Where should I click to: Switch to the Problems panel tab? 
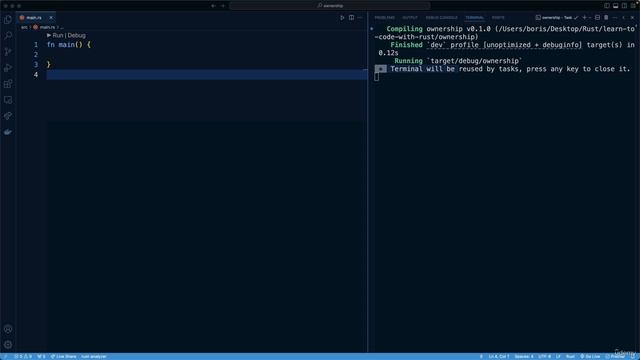[x=384, y=18]
